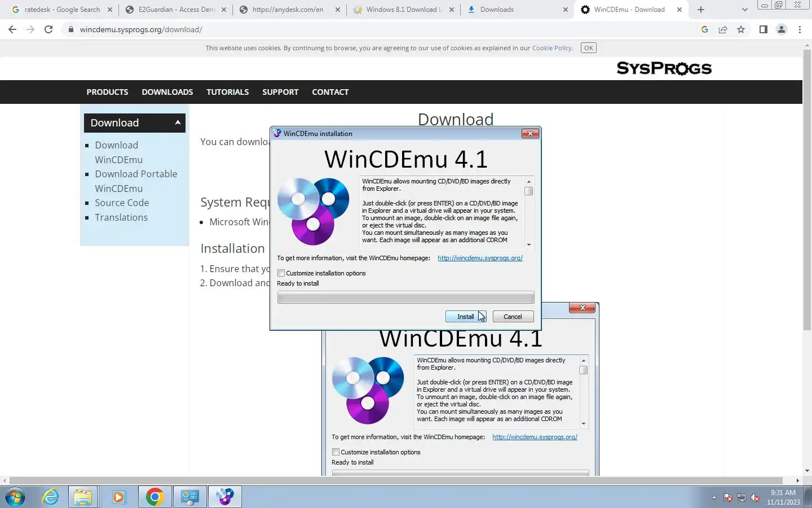Open Internet Explorer from the taskbar
Viewport: 812px width, 508px height.
click(51, 497)
